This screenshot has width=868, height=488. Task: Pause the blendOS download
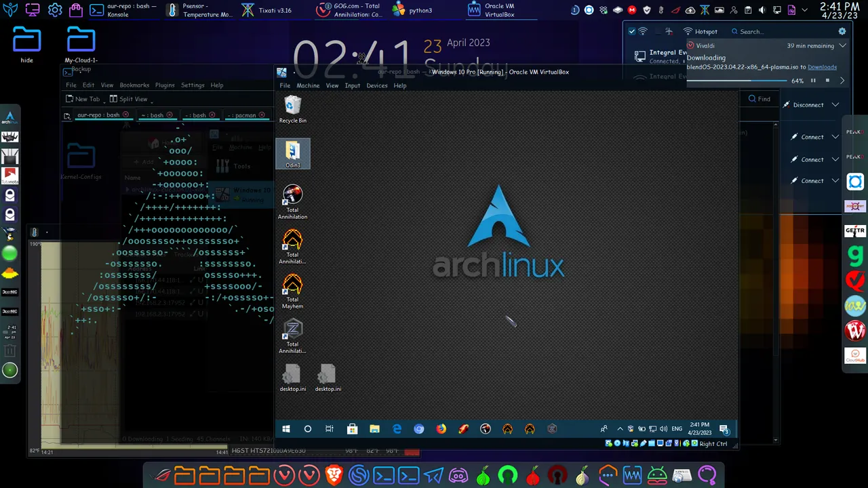[813, 81]
